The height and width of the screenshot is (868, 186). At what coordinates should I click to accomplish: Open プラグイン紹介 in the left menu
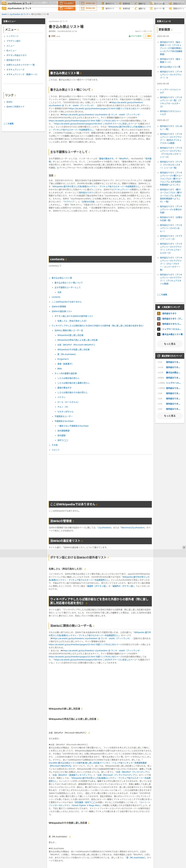13,41
